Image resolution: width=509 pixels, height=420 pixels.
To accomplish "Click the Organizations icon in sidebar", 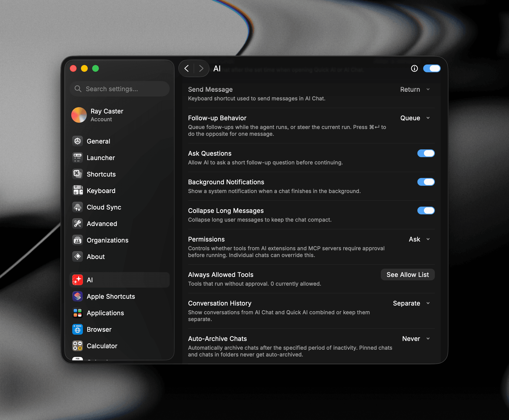I will point(78,240).
